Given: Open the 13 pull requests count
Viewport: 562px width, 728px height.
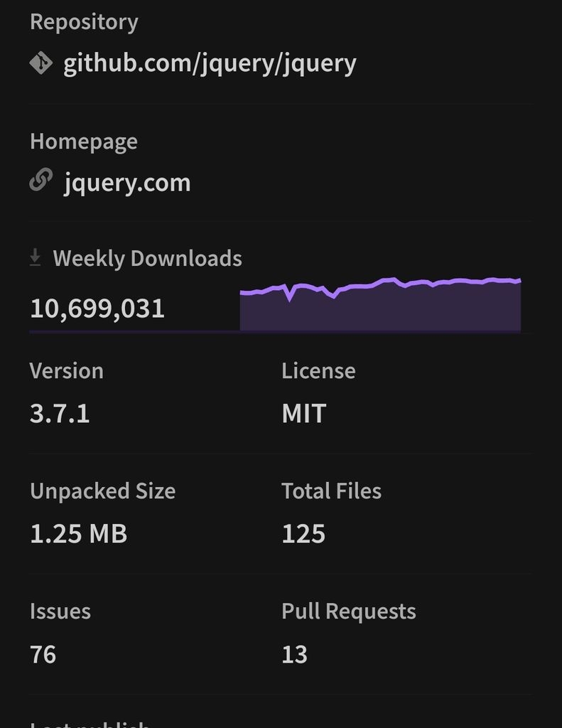Looking at the screenshot, I should coord(294,654).
